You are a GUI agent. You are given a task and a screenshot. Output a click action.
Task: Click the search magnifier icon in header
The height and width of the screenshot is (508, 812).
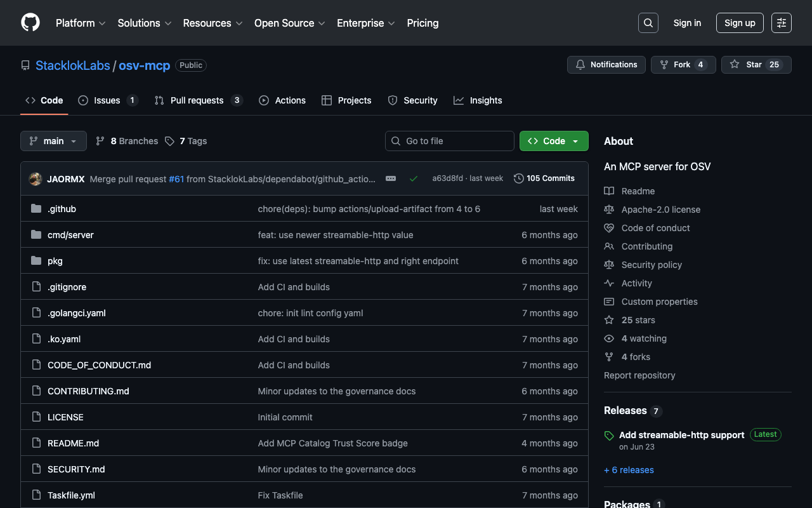648,23
